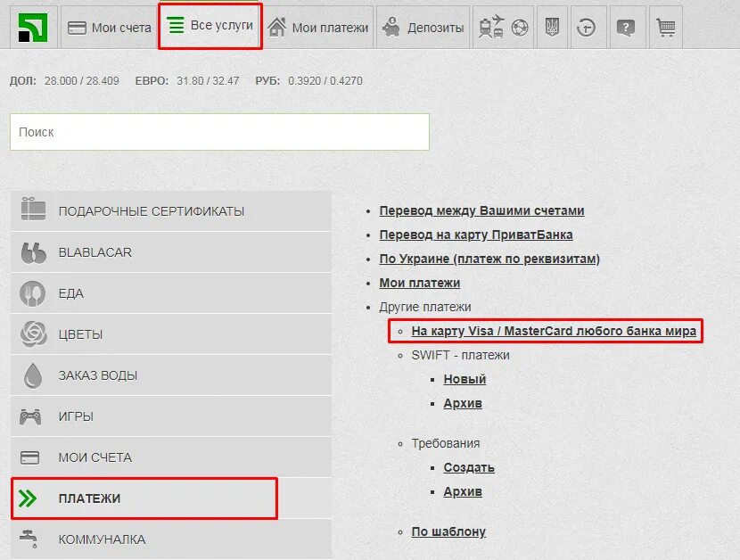
Task: Select the ЕДА plate and cutlery icon
Action: point(33,293)
